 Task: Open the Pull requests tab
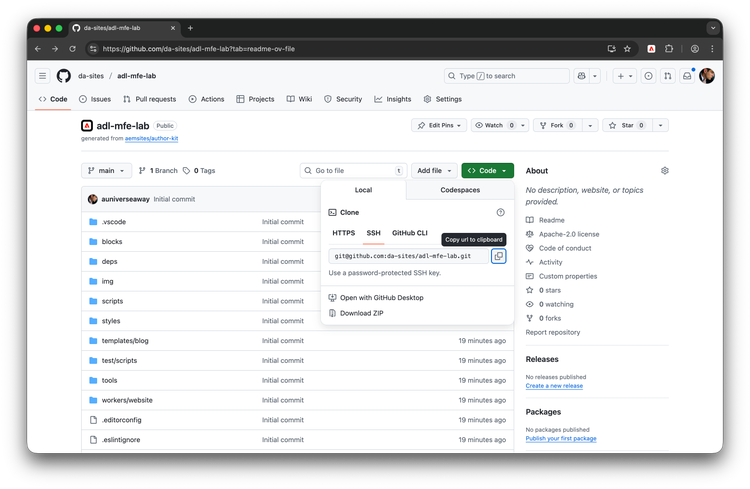click(x=149, y=99)
